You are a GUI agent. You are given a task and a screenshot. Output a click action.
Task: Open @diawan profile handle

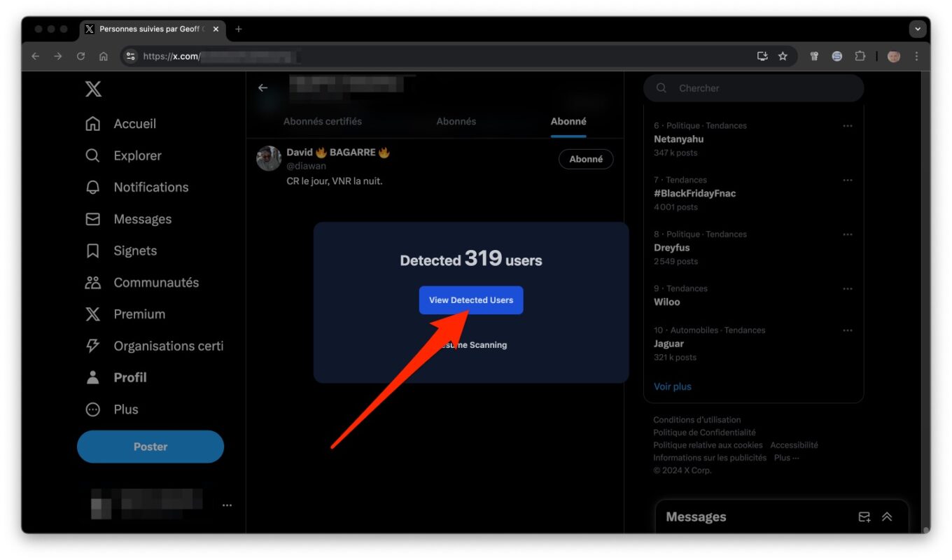point(307,166)
